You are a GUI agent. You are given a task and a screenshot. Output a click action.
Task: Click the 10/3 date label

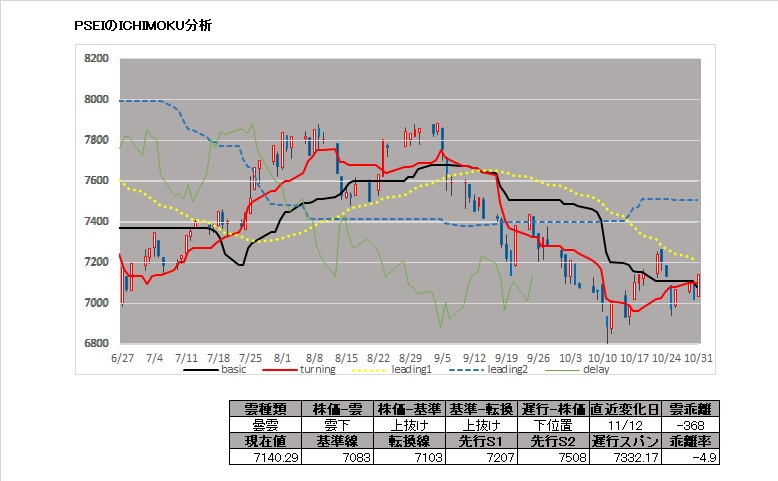(x=571, y=358)
